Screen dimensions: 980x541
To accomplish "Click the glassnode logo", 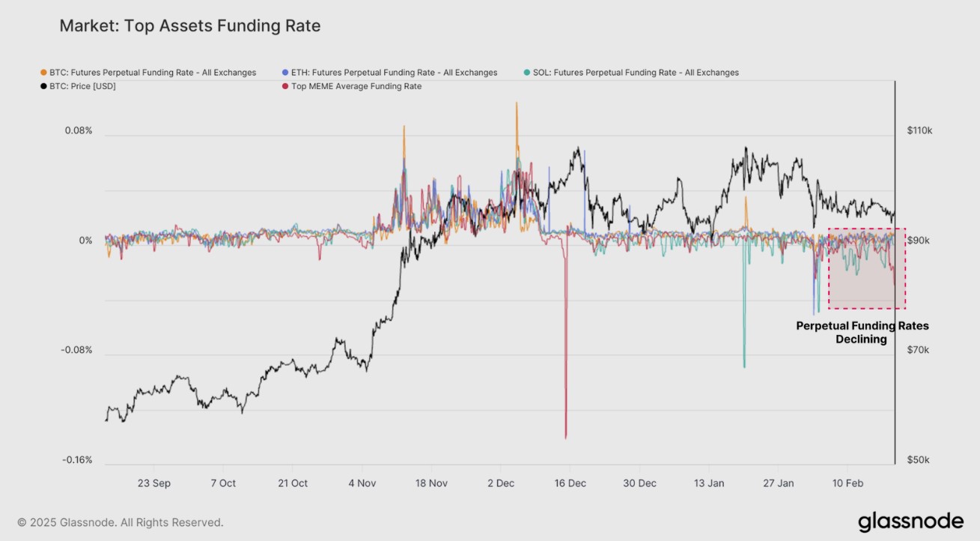I will coord(910,522).
